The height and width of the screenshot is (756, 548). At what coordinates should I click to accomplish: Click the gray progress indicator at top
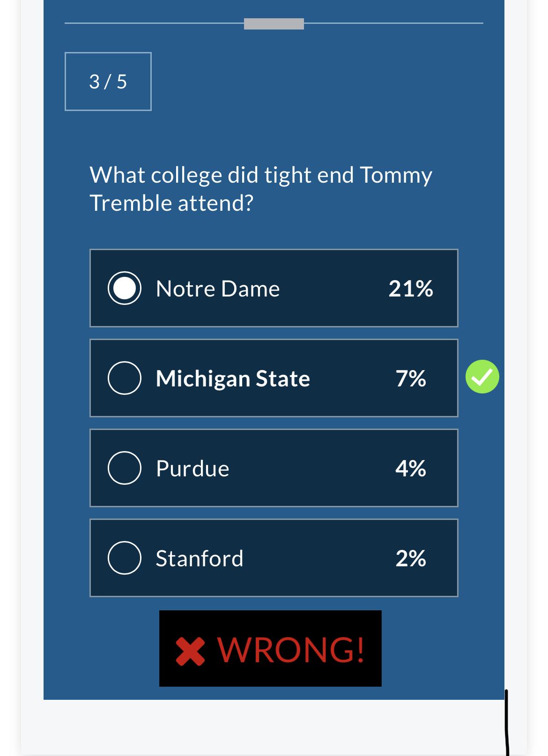click(274, 24)
